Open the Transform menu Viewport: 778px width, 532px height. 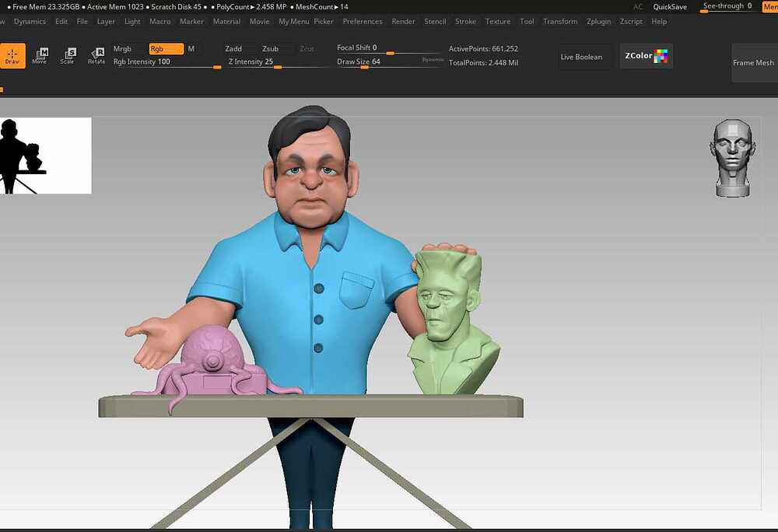560,21
